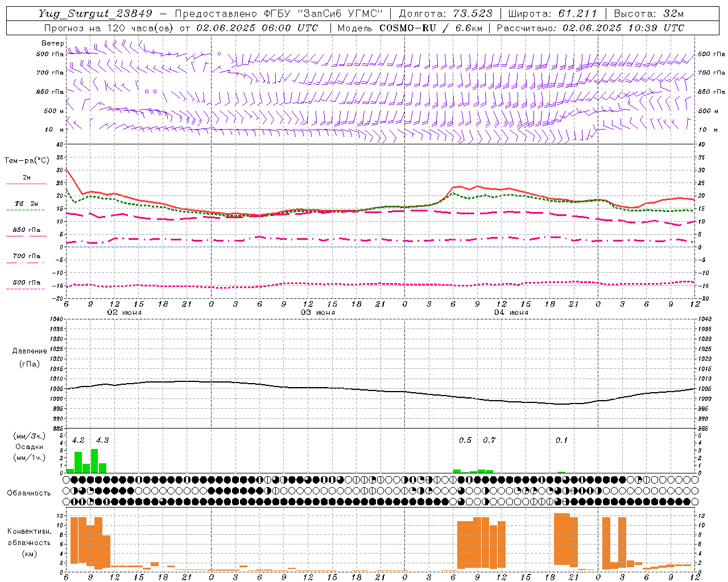Click the Рассчитано: 02.06.2025 10:39 UTC text
The width and height of the screenshot is (728, 582).
click(590, 28)
